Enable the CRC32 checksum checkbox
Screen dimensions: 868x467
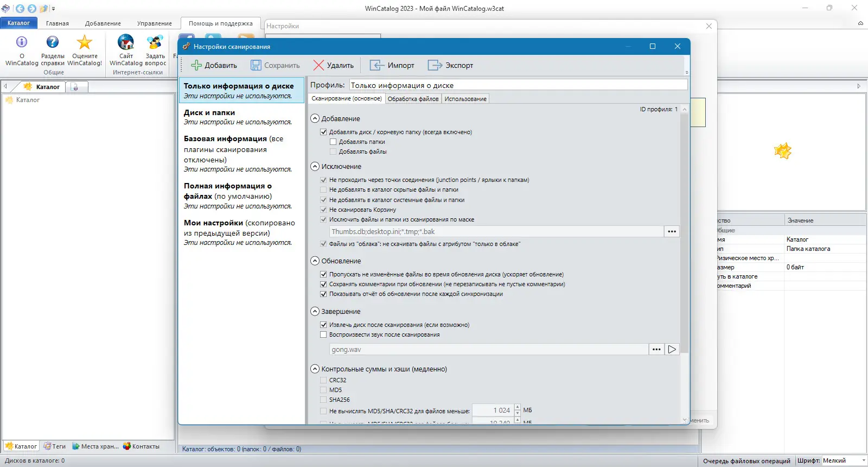(323, 380)
